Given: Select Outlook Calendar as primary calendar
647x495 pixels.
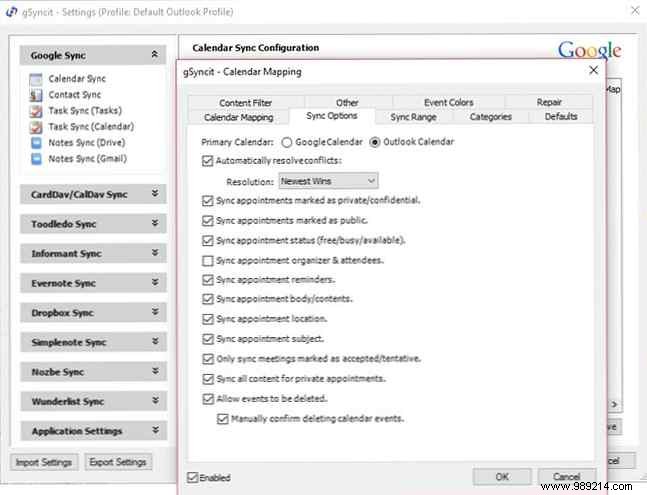Looking at the screenshot, I should pyautogui.click(x=374, y=142).
